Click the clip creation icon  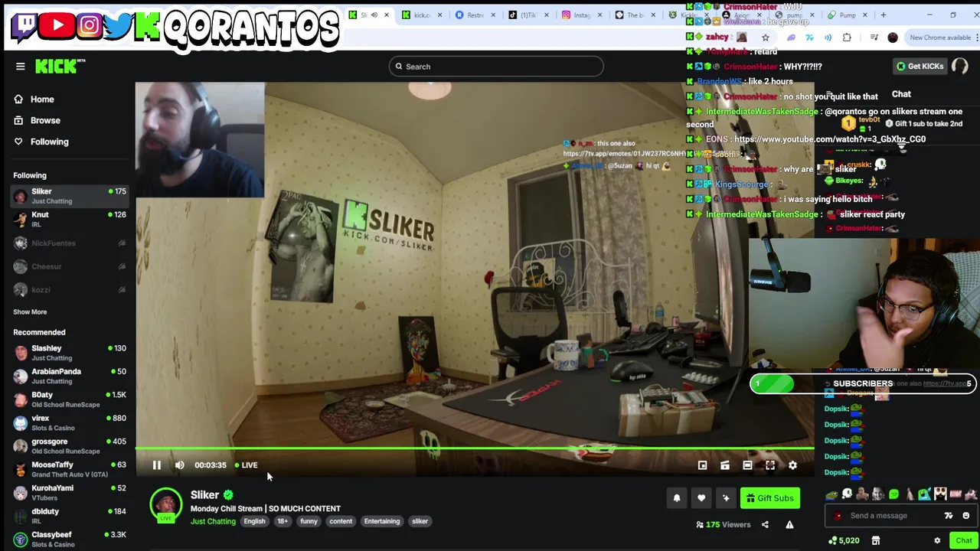tap(725, 465)
